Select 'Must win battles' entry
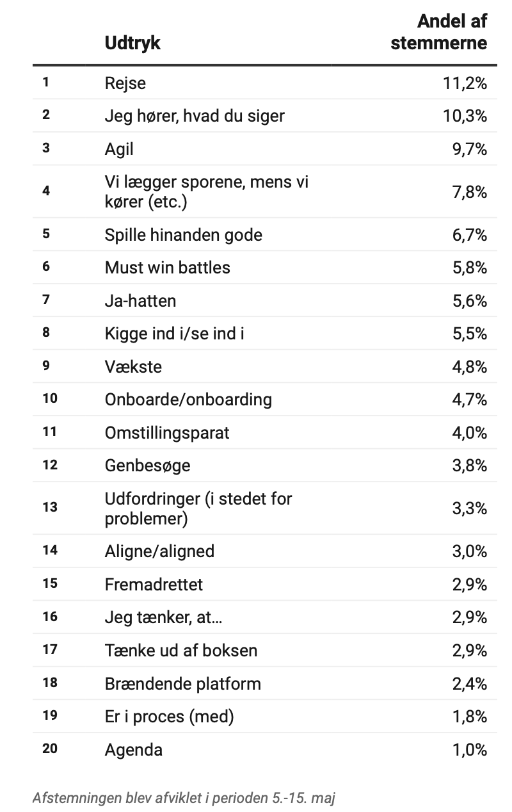The image size is (512, 812). coord(167,267)
